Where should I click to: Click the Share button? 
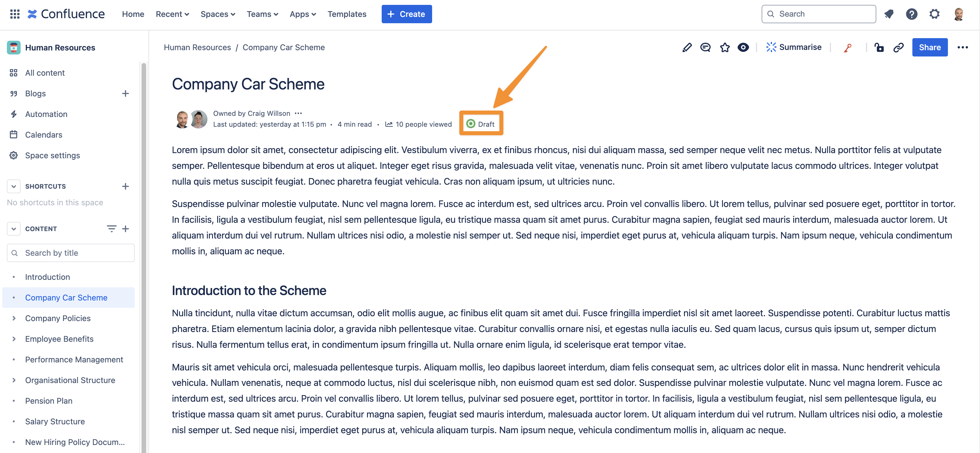click(930, 47)
